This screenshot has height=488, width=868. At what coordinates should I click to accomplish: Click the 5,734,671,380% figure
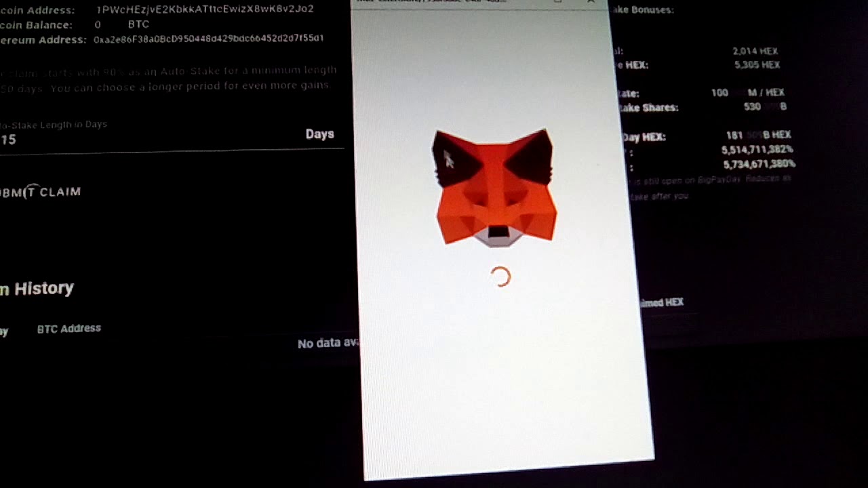click(x=759, y=164)
